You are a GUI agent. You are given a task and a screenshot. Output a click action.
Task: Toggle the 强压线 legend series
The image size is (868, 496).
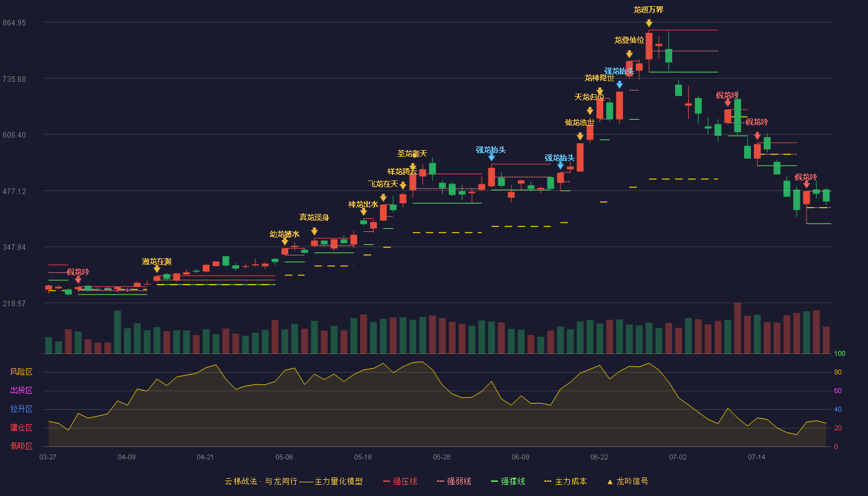(400, 481)
